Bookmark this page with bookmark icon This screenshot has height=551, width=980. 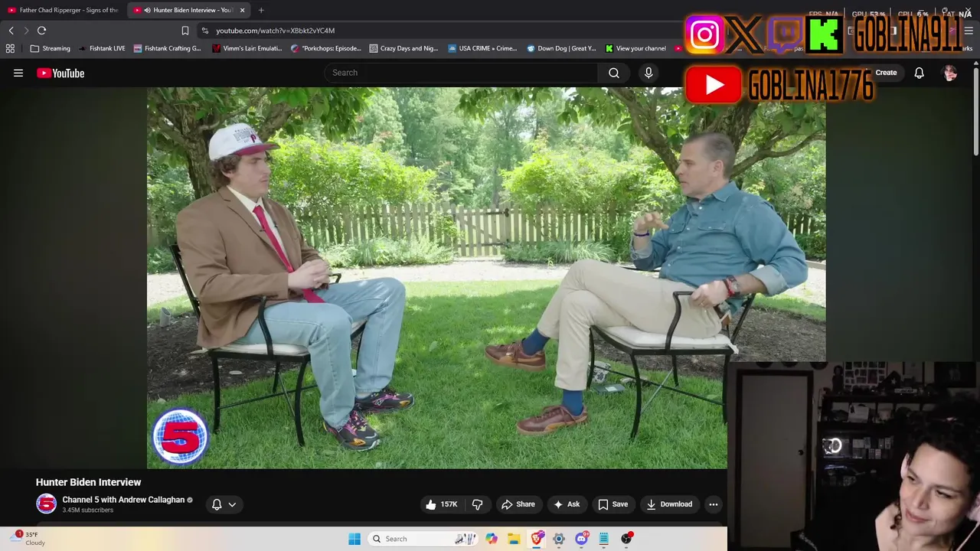[185, 31]
